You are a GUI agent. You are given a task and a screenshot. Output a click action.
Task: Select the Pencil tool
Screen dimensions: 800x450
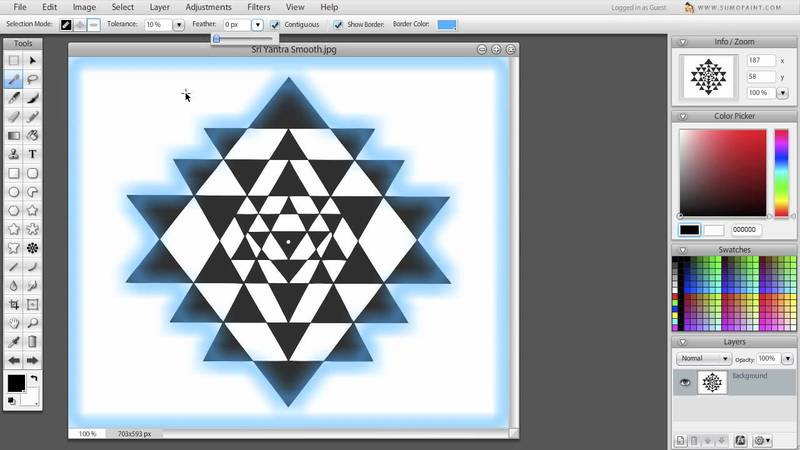coord(32,117)
